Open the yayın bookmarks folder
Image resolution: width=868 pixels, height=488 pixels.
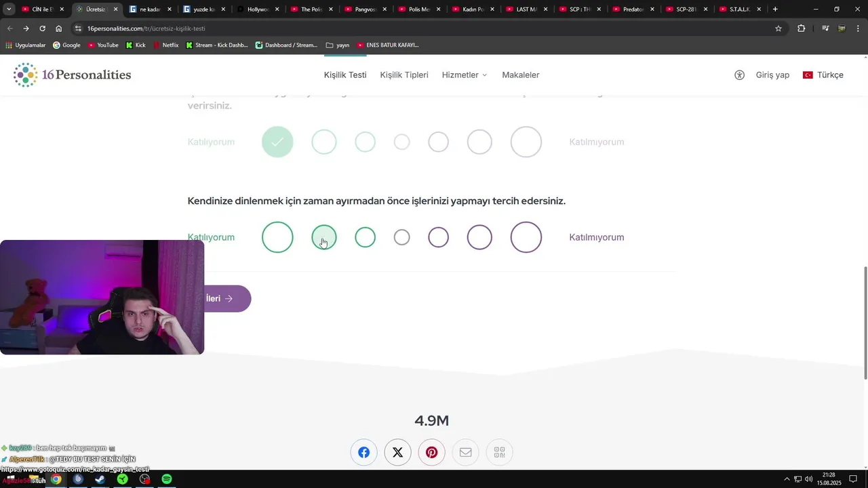(338, 45)
